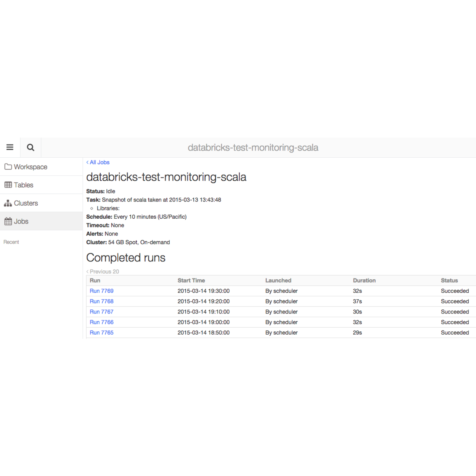The image size is (476, 476).
Task: Select Clusters in the sidebar
Action: [26, 203]
